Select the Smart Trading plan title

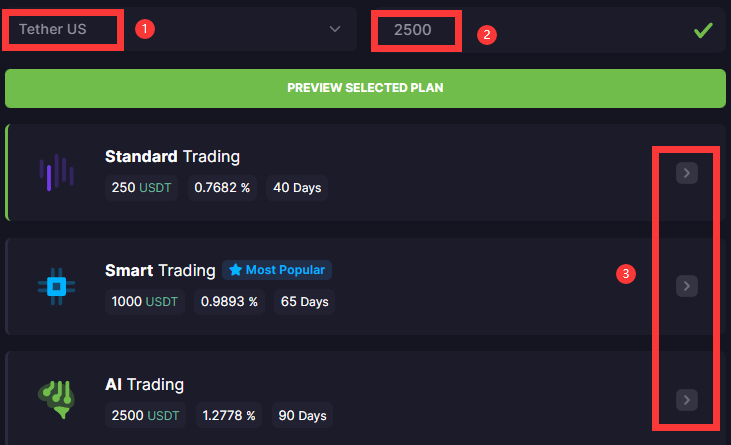tap(160, 270)
